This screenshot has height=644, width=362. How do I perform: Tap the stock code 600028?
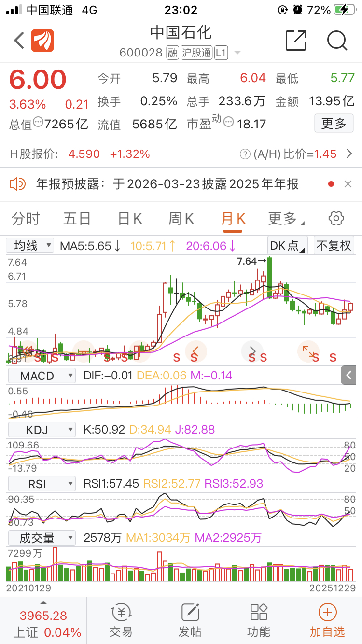[x=141, y=53]
